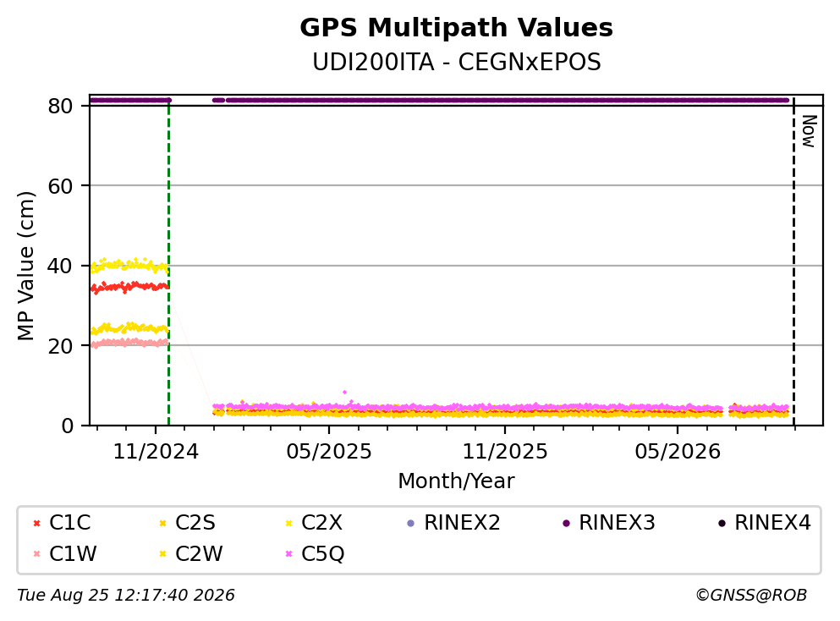Click the green dashed vertical marker line
This screenshot has width=840, height=621.
[168, 262]
